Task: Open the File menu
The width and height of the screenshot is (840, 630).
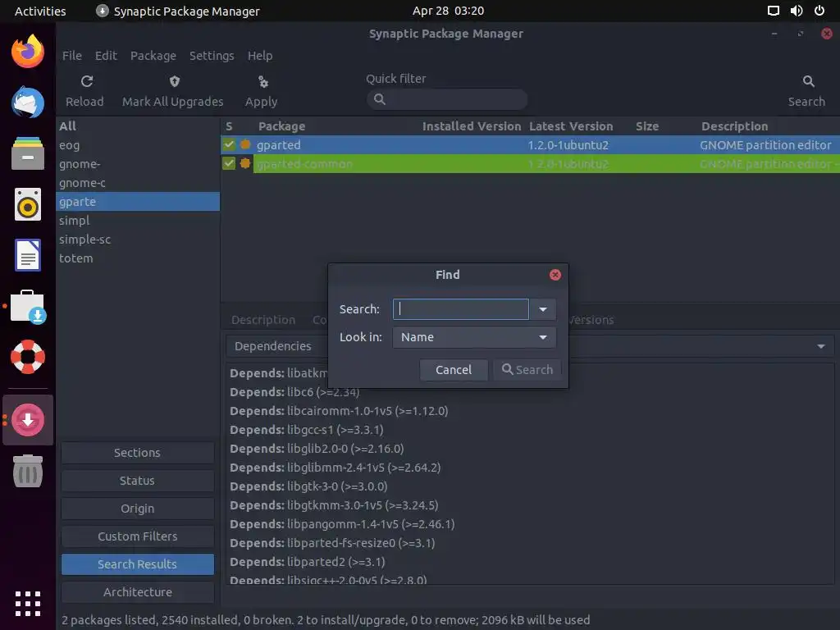Action: [72, 56]
